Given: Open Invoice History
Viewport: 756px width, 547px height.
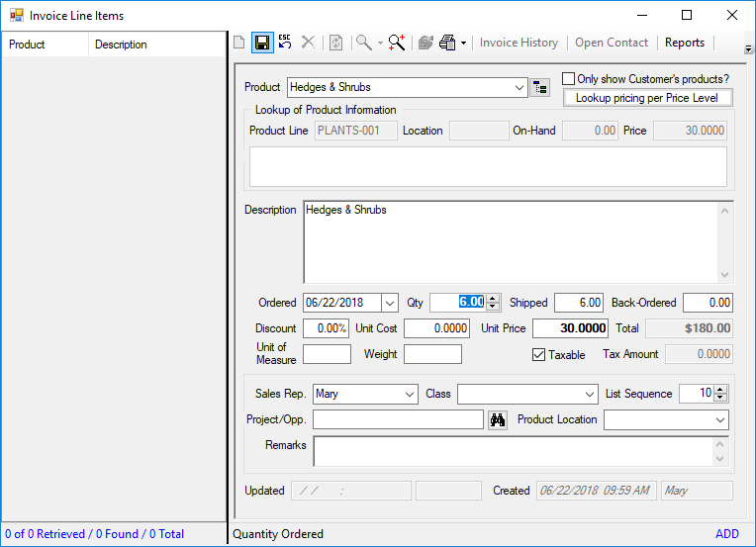Looking at the screenshot, I should click(x=519, y=43).
